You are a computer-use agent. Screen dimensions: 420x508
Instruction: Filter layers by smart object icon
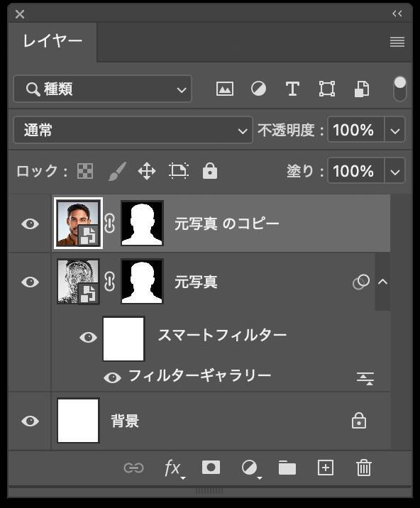361,89
